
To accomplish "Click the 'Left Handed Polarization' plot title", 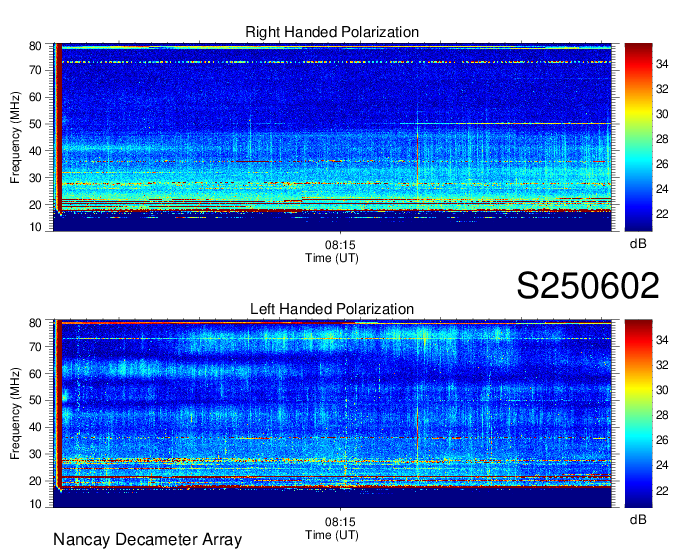I will [x=332, y=309].
